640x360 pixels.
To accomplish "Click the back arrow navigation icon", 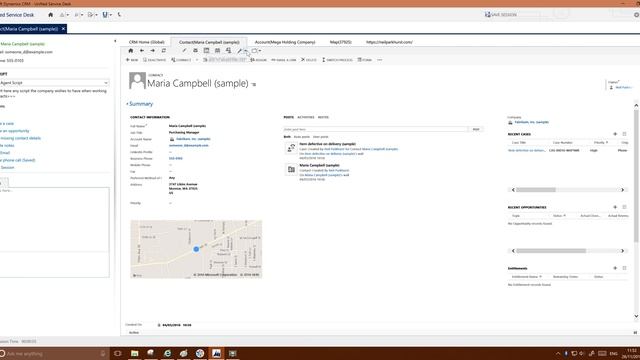I will pyautogui.click(x=142, y=51).
